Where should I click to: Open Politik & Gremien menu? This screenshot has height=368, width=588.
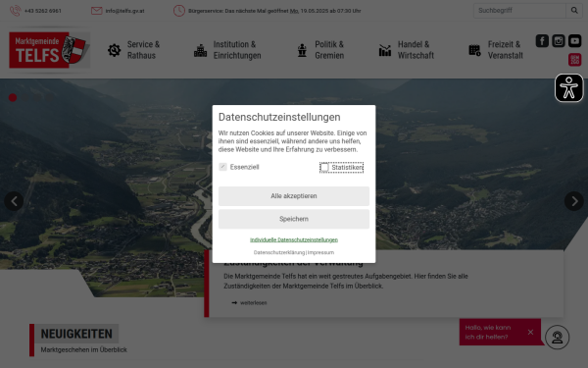click(x=329, y=50)
